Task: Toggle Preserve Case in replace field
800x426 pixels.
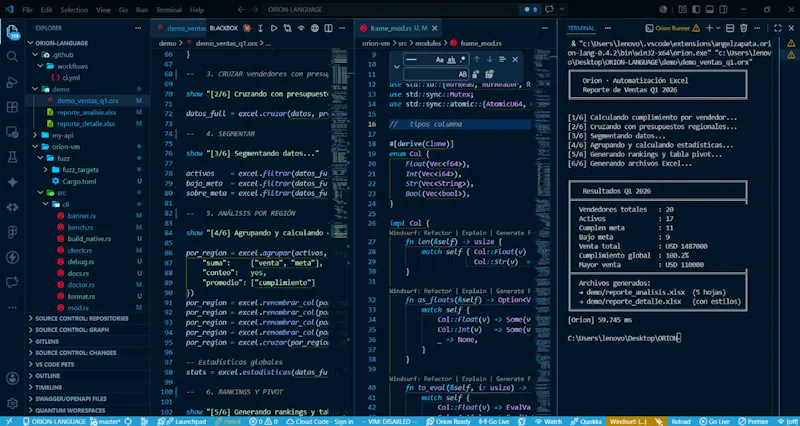Action: (462, 74)
